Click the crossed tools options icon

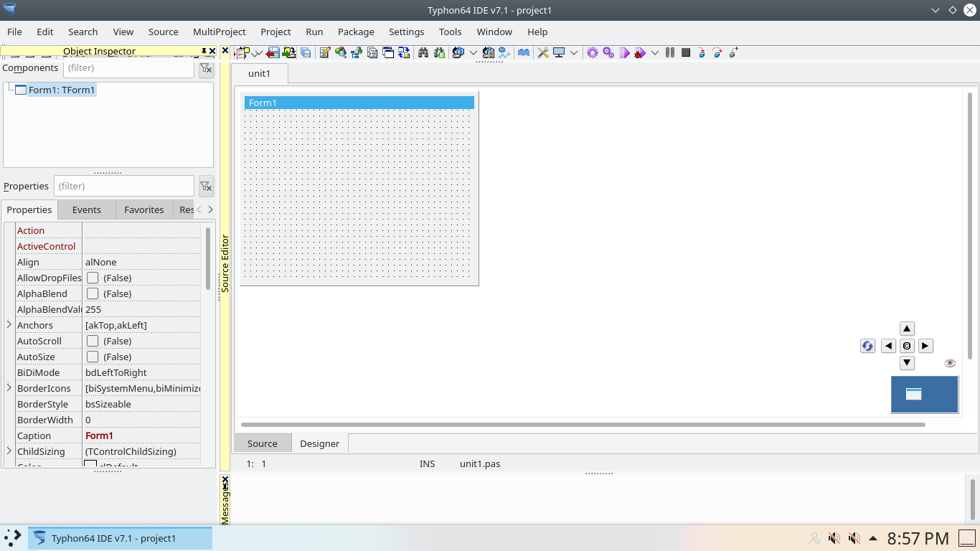coord(543,52)
